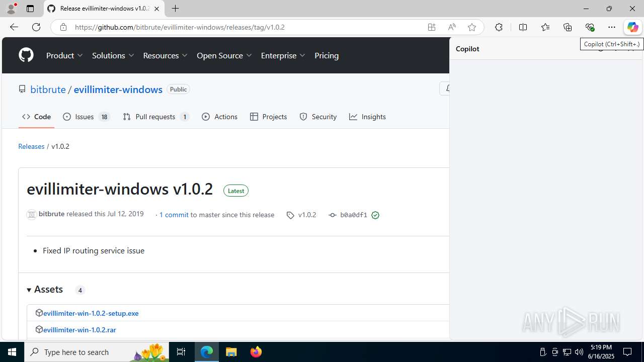Launch Firefox from the taskbar
The height and width of the screenshot is (362, 644).
click(256, 352)
